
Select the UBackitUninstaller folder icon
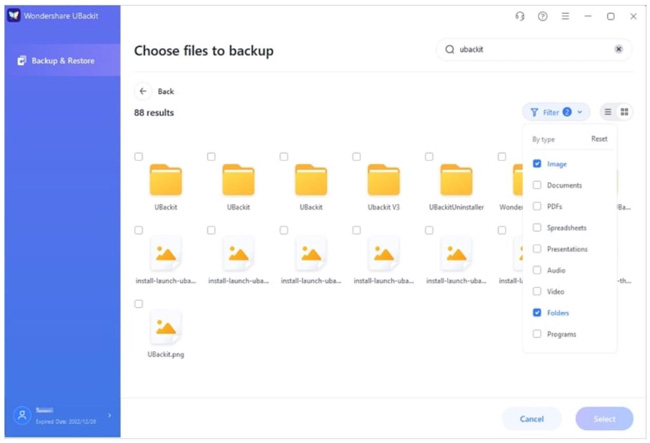tap(456, 180)
